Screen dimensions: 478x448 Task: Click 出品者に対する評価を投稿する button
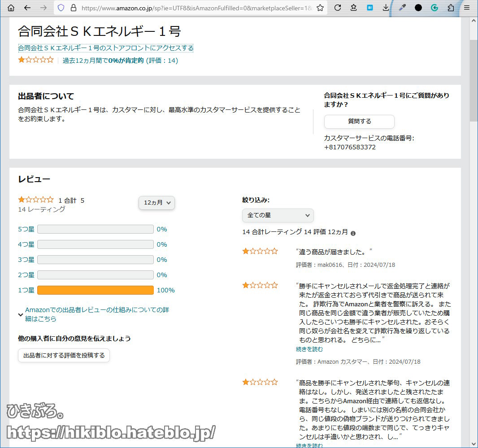click(64, 356)
